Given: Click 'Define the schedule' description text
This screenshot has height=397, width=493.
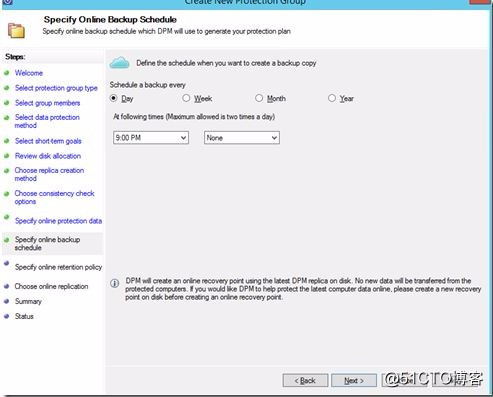Looking at the screenshot, I should (x=226, y=63).
